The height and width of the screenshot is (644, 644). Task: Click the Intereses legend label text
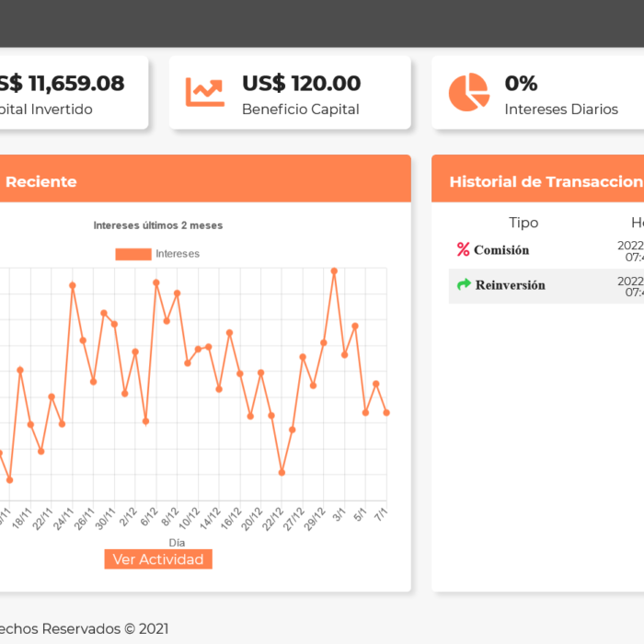pos(178,254)
